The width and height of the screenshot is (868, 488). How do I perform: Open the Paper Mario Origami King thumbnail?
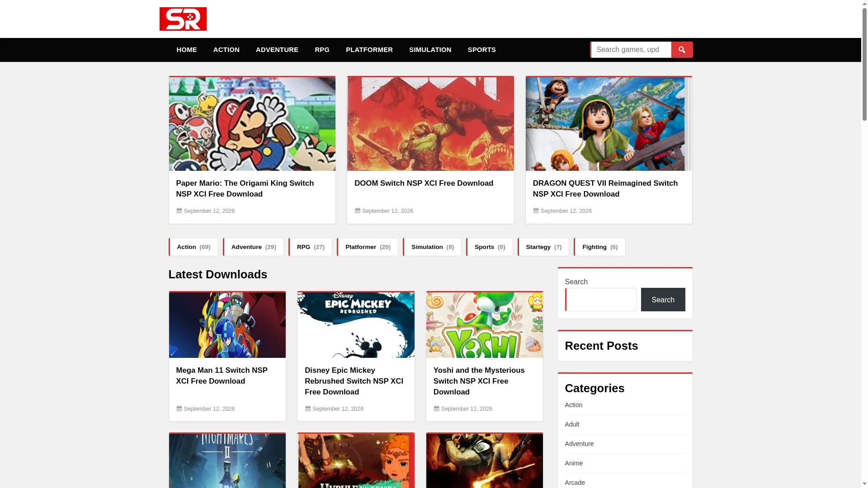pos(252,124)
